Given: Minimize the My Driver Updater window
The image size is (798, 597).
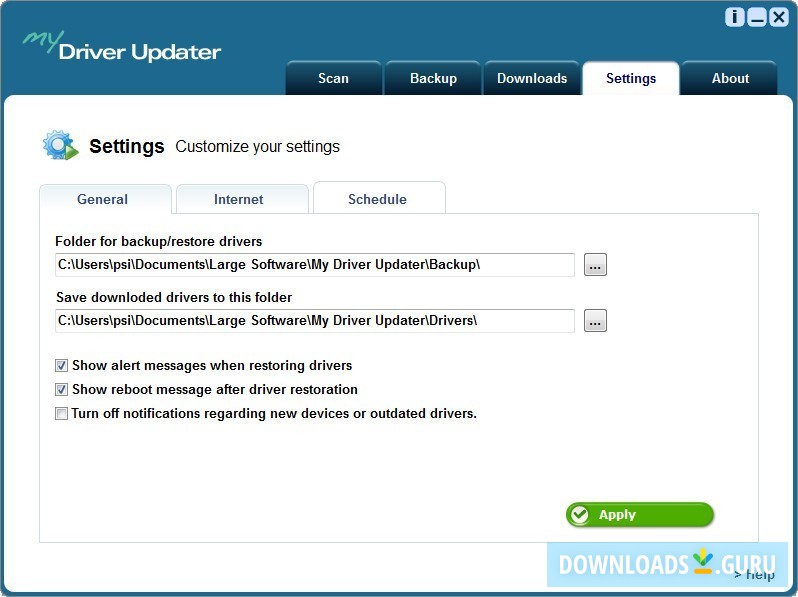Looking at the screenshot, I should coord(757,17).
